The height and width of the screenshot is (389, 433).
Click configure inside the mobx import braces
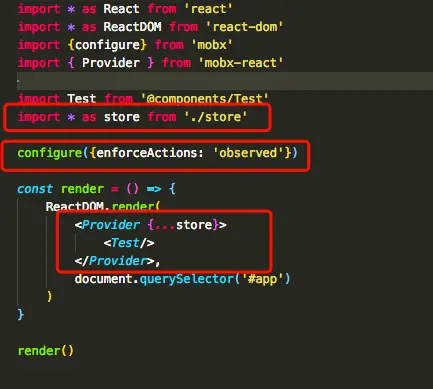107,45
